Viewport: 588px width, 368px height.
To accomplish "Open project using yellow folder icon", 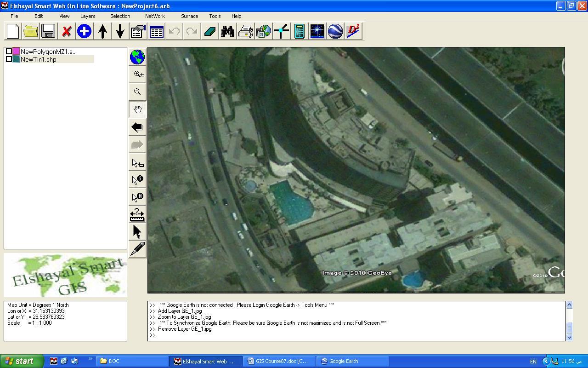I will point(31,31).
